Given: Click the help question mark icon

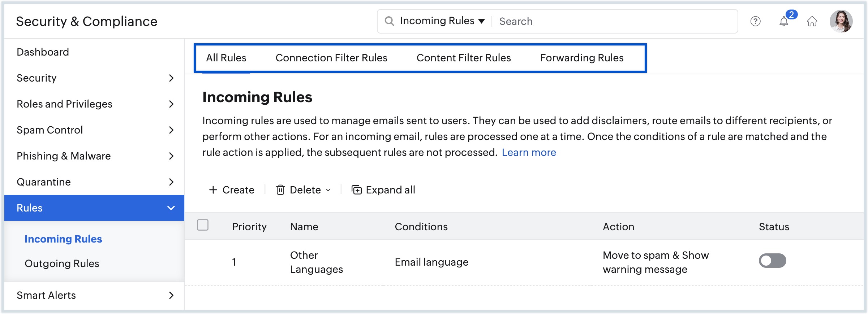Looking at the screenshot, I should pyautogui.click(x=755, y=22).
